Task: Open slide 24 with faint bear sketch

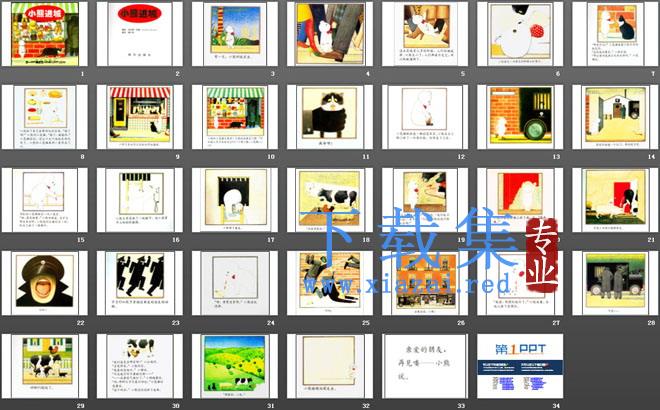Action: 235,283
